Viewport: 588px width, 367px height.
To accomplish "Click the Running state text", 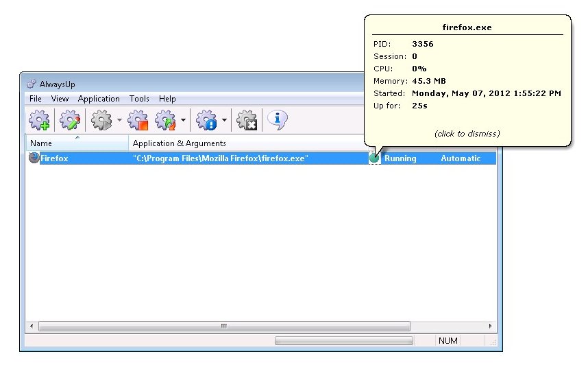I will coord(400,158).
